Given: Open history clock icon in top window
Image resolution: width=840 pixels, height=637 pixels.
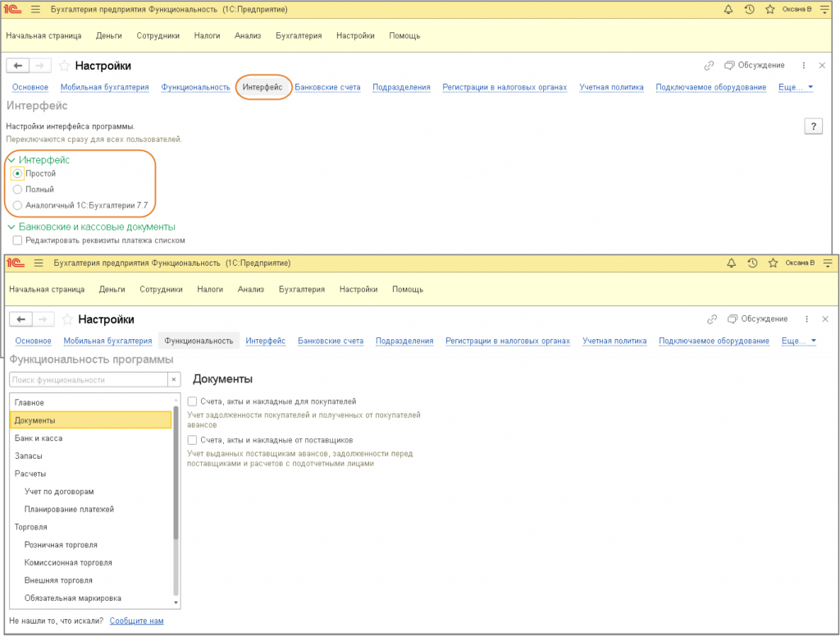Looking at the screenshot, I should point(749,10).
